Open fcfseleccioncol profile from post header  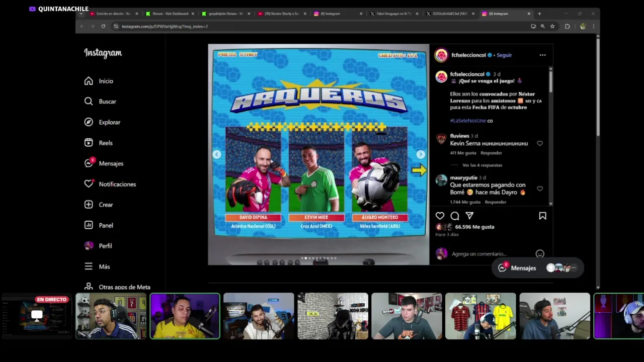tap(468, 55)
